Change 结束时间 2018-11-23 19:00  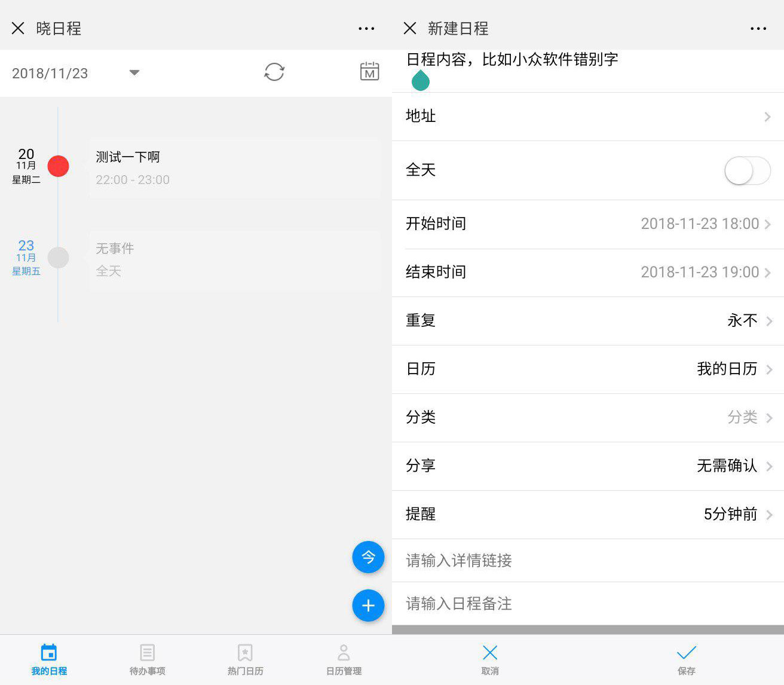(x=588, y=273)
